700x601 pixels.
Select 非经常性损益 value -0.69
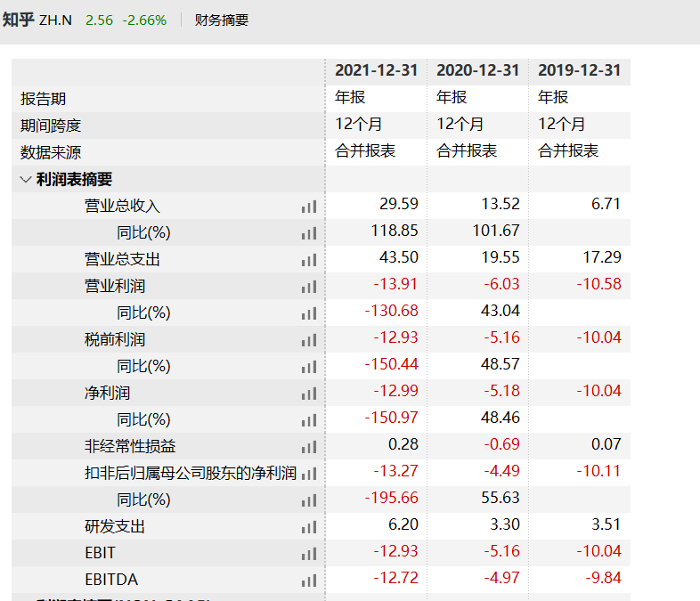tap(501, 444)
